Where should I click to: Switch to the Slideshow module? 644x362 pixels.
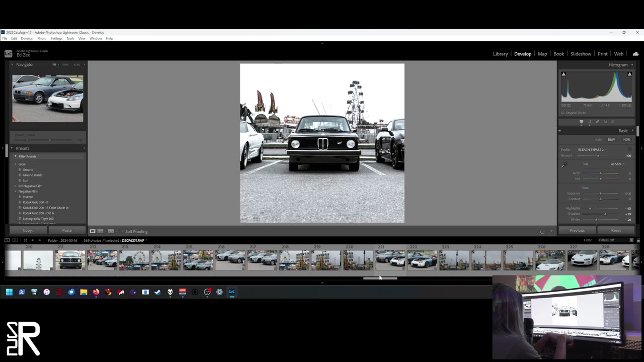pos(581,54)
